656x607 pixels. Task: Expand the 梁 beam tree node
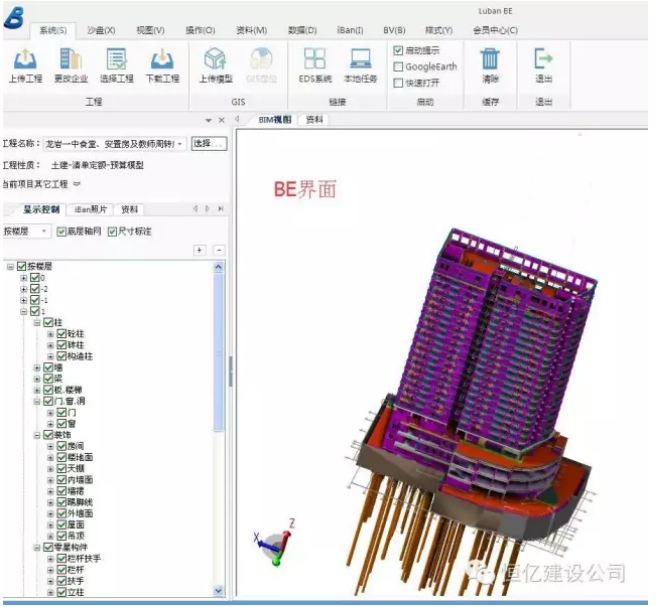click(37, 379)
